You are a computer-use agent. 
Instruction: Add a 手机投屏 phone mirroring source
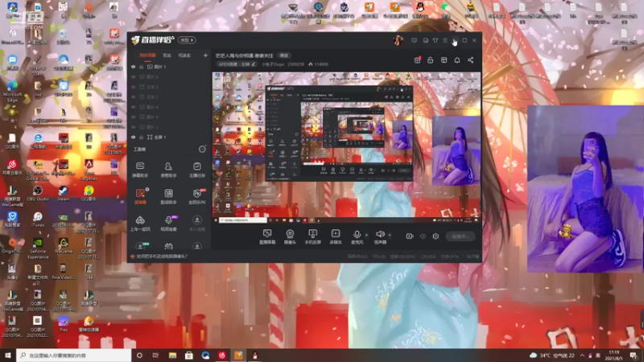[x=312, y=237]
